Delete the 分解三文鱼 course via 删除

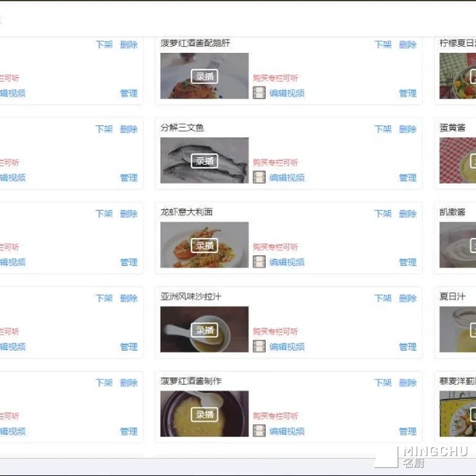point(408,129)
